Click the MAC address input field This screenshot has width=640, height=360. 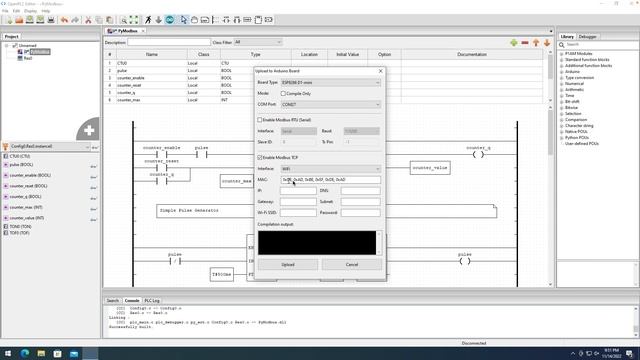[331, 180]
